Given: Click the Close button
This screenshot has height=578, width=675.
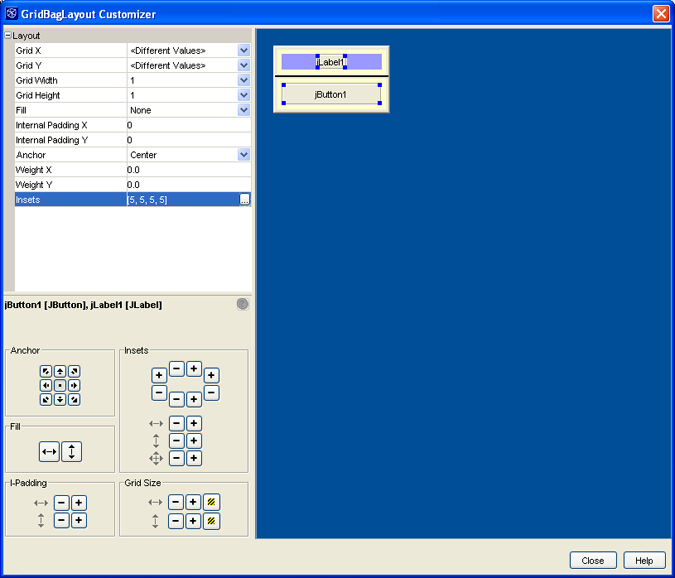Looking at the screenshot, I should (592, 560).
